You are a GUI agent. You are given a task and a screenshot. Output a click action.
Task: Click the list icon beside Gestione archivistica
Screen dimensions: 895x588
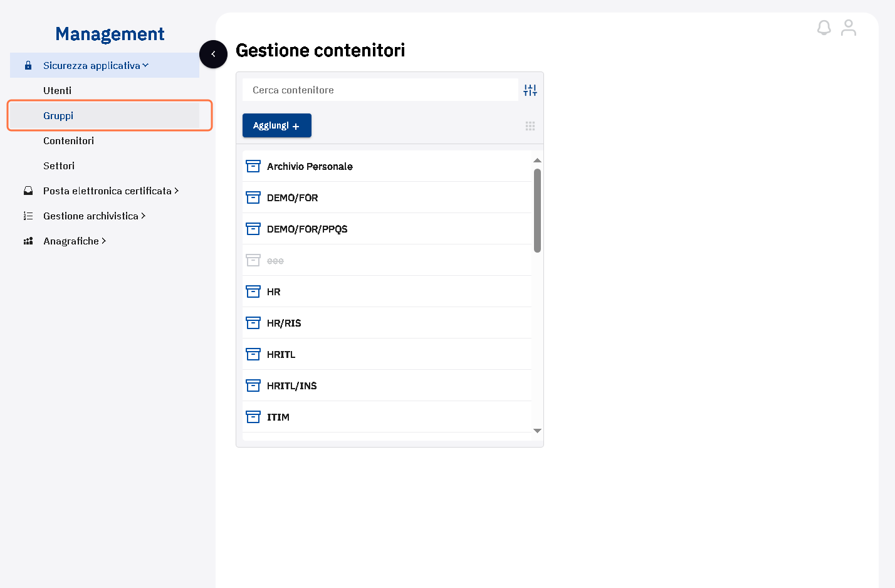28,216
